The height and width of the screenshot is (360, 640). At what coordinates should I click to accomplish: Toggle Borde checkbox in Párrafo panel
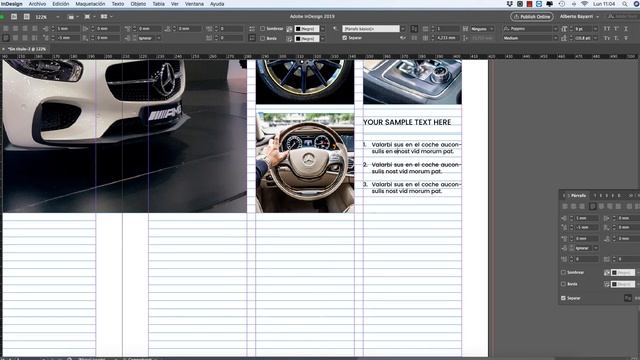point(563,284)
